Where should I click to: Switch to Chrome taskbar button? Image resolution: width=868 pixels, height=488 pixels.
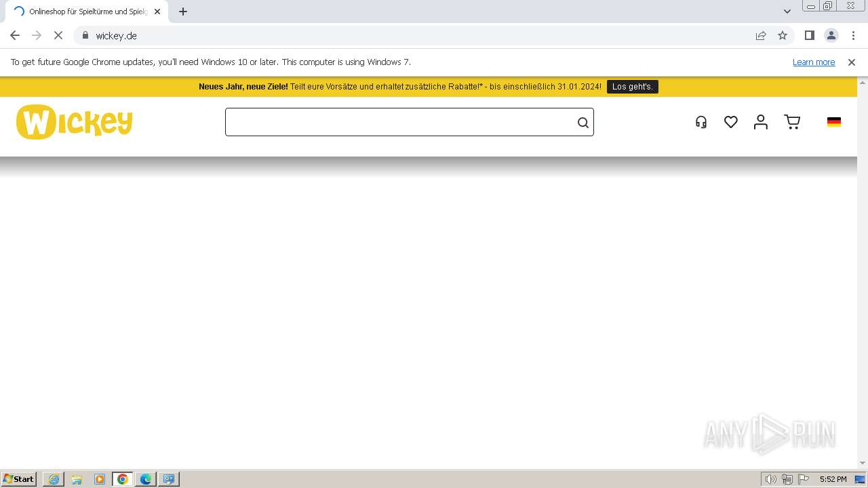pyautogui.click(x=123, y=479)
